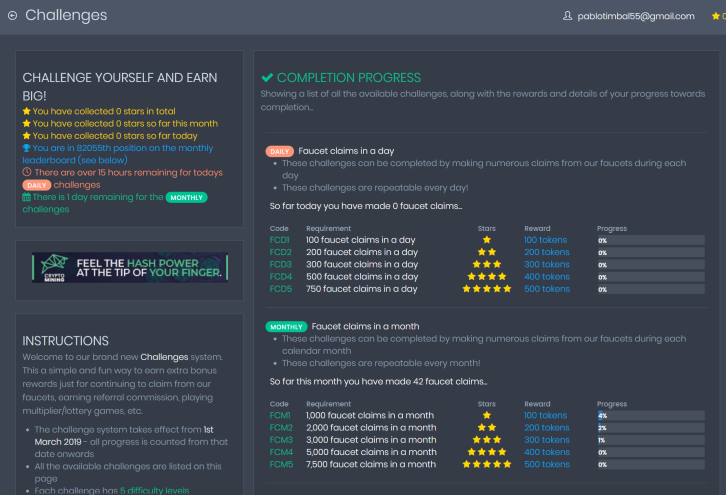Click 100 tokens reward for FCD1
The image size is (726, 495).
pyautogui.click(x=545, y=240)
